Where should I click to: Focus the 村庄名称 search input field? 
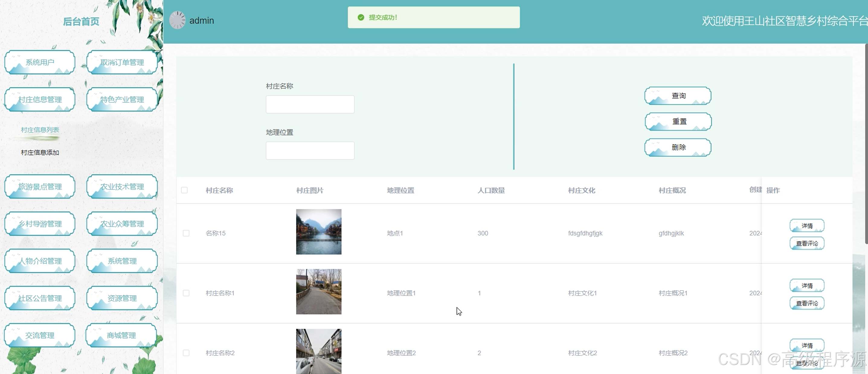tap(310, 105)
